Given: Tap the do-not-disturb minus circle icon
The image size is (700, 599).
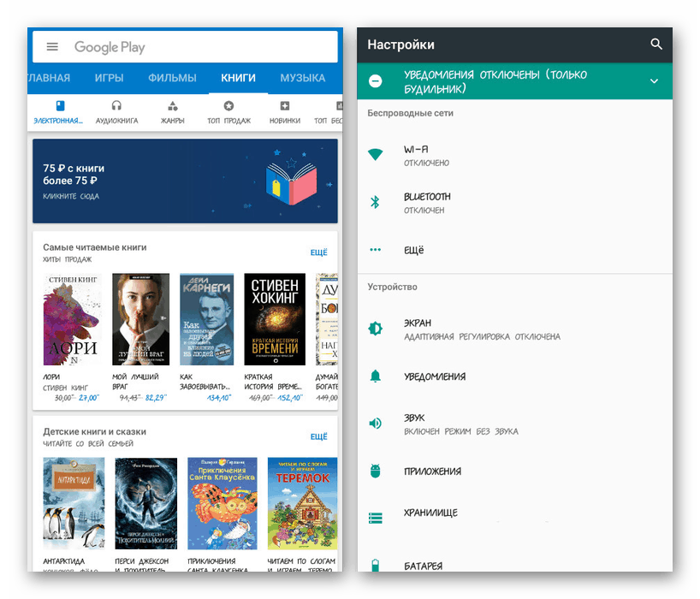Looking at the screenshot, I should pos(376,80).
